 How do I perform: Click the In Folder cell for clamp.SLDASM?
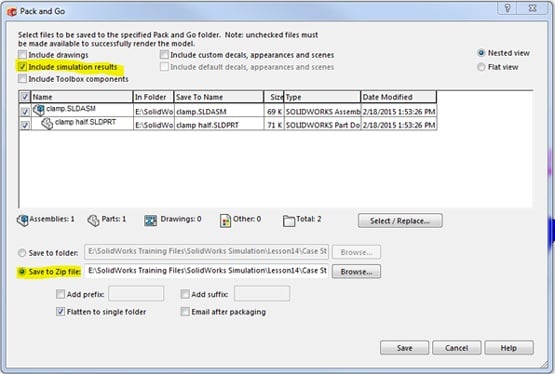[x=154, y=111]
